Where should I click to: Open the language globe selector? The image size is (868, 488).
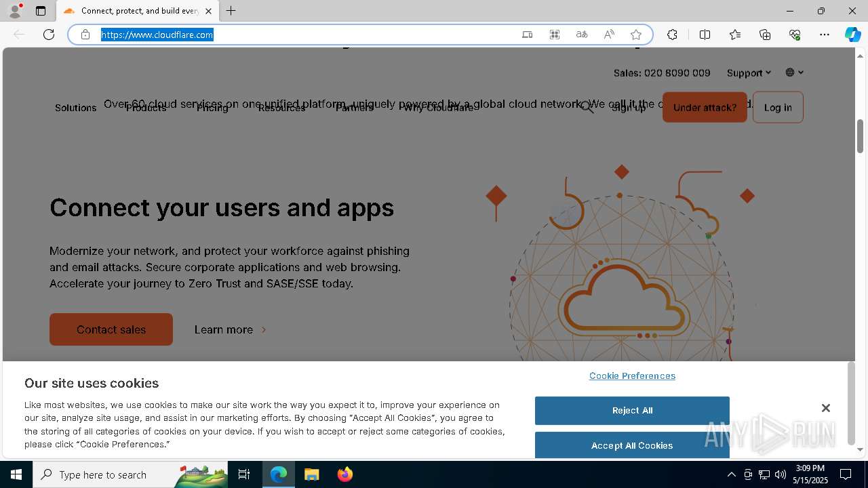(x=795, y=73)
